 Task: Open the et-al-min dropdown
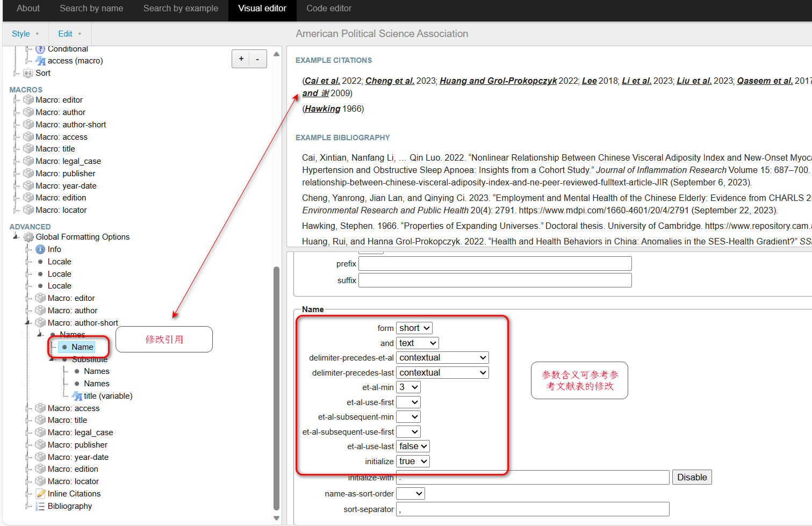pos(408,387)
